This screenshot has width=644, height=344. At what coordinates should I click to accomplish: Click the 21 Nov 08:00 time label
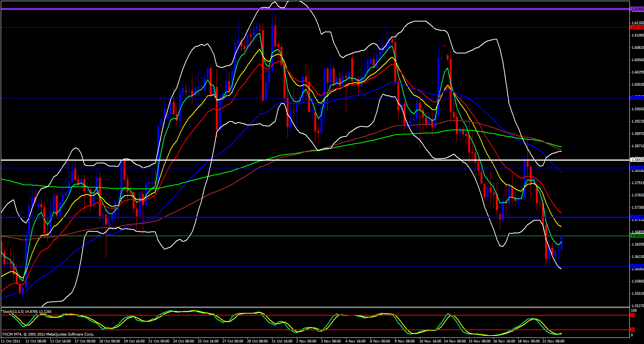(x=553, y=341)
